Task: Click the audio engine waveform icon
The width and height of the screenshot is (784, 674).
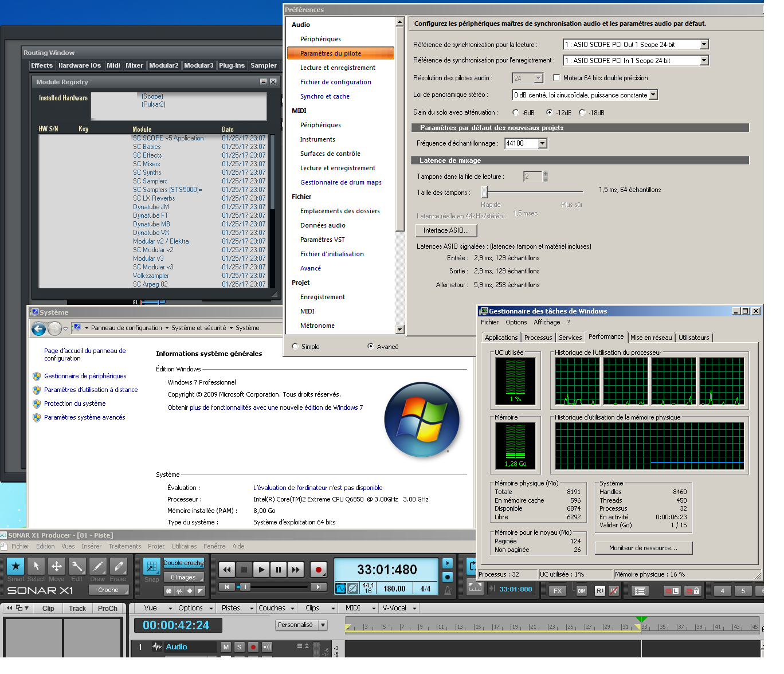Action: 340,589
